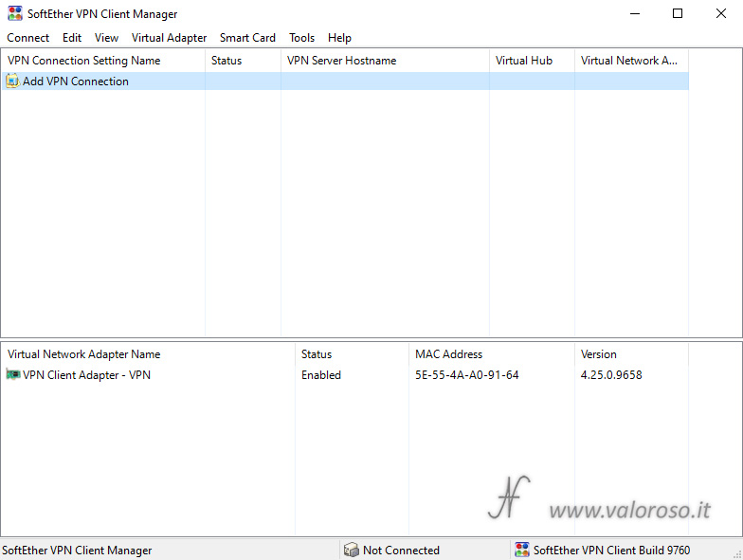743x560 pixels.
Task: Click the window resize grip corner
Action: pyautogui.click(x=737, y=553)
